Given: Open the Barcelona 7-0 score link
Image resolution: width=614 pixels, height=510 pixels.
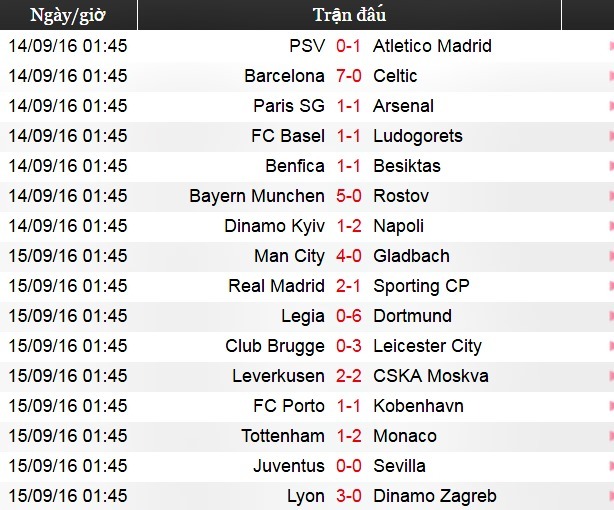Looking at the screenshot, I should pos(349,76).
